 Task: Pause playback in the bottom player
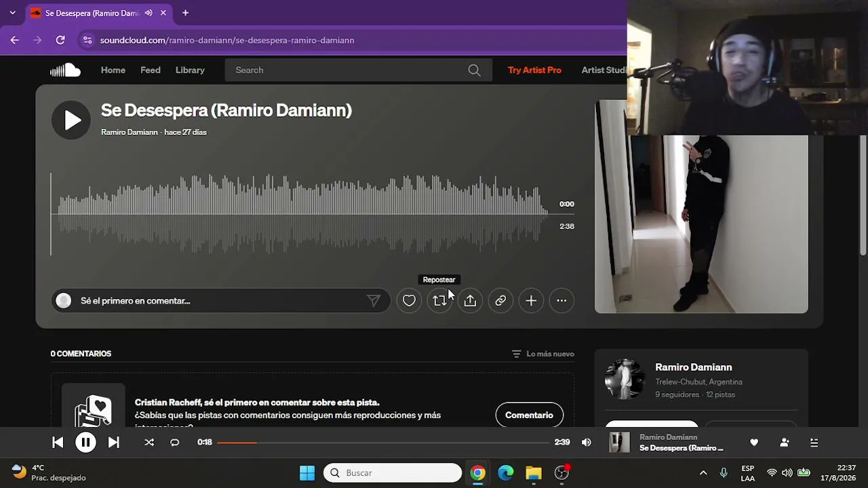click(x=85, y=443)
